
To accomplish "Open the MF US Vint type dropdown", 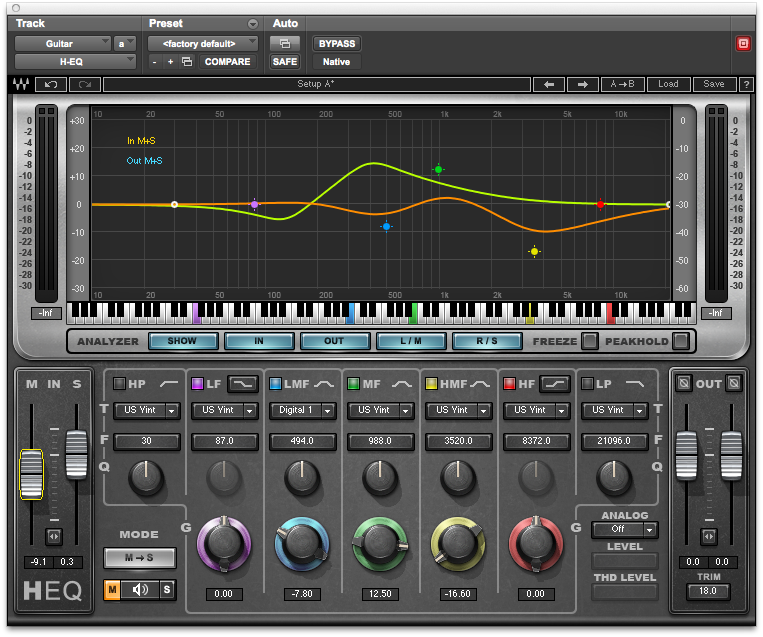I will coord(381,410).
